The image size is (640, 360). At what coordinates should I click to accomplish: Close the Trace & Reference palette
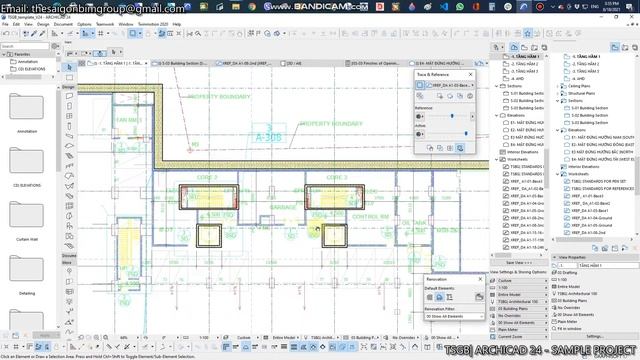470,74
